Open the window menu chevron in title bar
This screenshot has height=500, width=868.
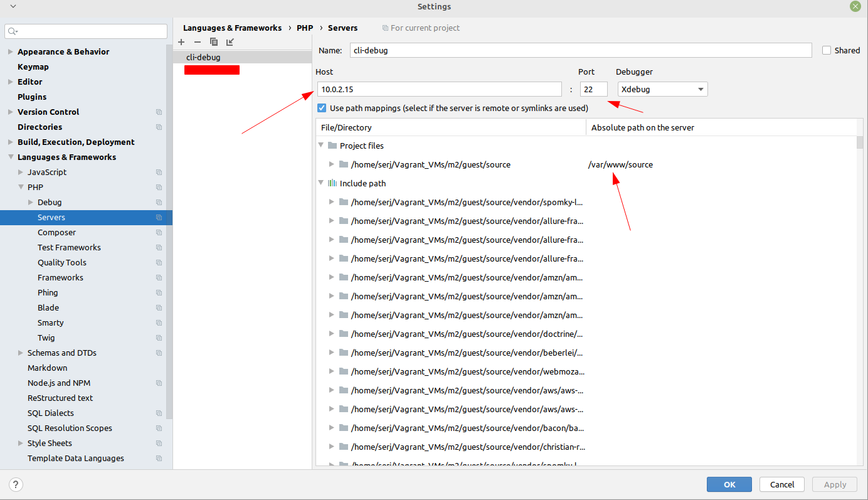click(x=13, y=6)
